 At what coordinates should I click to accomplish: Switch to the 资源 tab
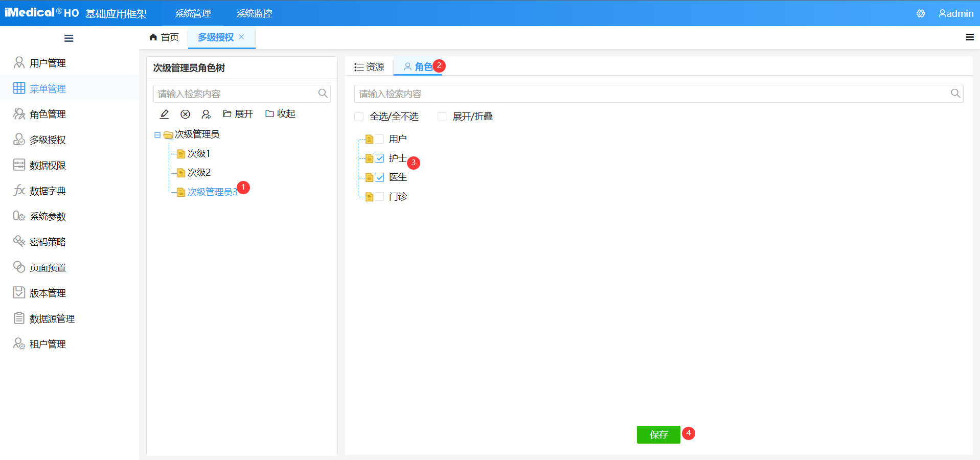click(x=370, y=66)
